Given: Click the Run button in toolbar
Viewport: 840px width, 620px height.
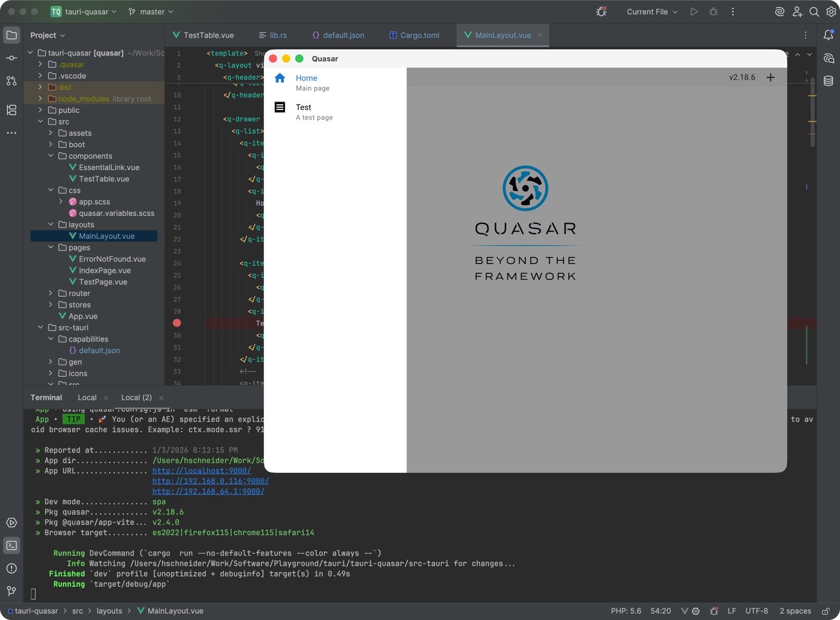Looking at the screenshot, I should click(x=694, y=11).
